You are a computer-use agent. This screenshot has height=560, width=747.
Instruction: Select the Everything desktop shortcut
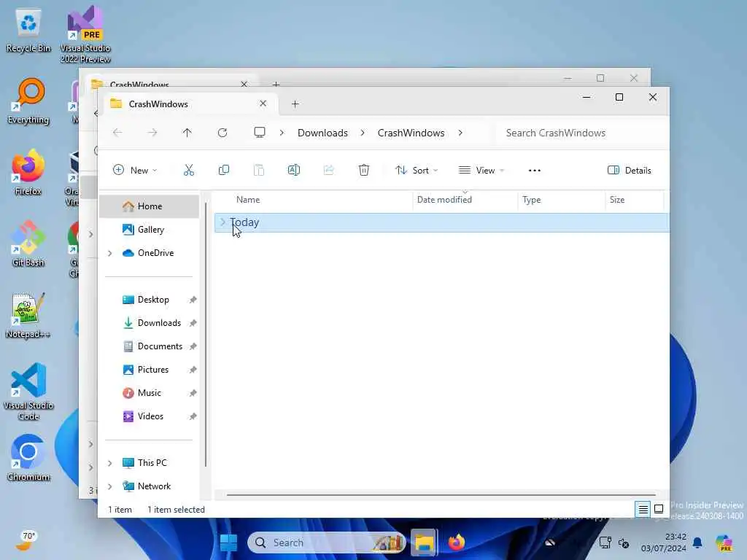point(28,102)
